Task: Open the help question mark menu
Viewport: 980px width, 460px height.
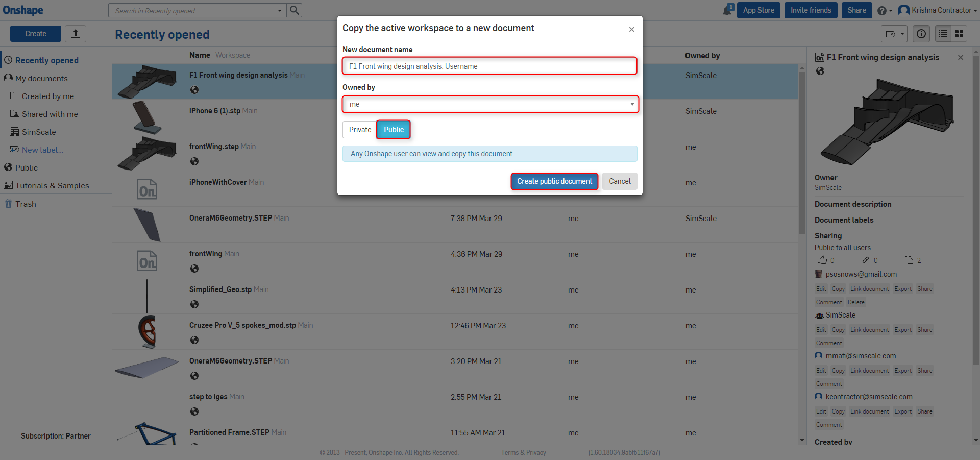Action: [884, 10]
